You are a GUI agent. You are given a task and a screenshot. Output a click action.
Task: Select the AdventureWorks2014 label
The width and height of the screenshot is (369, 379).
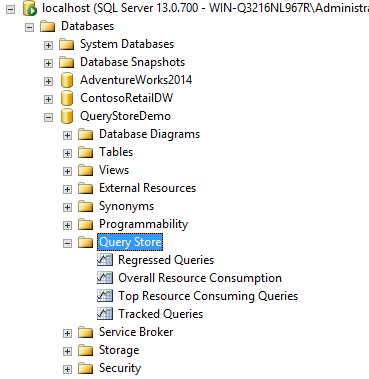(136, 80)
